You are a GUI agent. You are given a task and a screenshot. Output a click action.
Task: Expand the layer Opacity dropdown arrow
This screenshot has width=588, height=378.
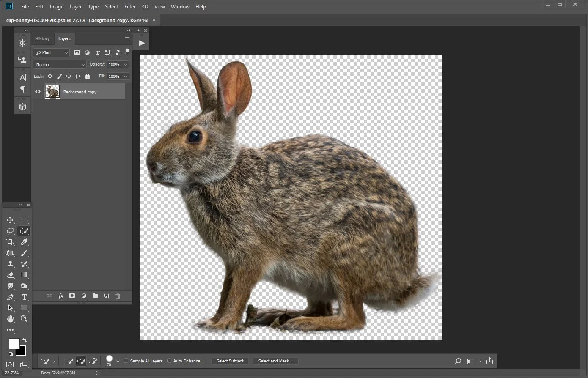pyautogui.click(x=126, y=65)
